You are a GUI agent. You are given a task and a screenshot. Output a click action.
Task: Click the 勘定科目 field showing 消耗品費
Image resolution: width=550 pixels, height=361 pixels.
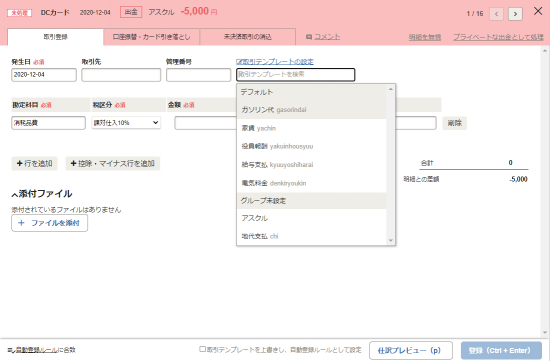(48, 123)
